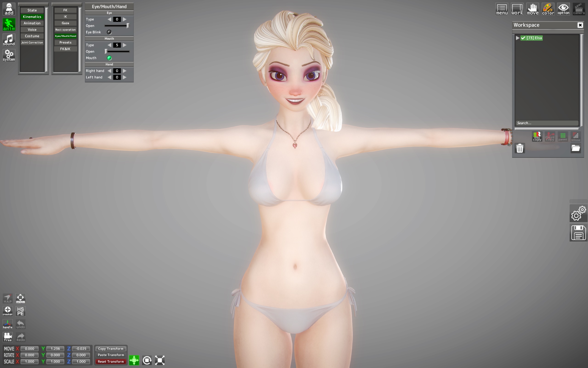Click the release icon in Workspace
The image size is (588, 368).
point(576,137)
